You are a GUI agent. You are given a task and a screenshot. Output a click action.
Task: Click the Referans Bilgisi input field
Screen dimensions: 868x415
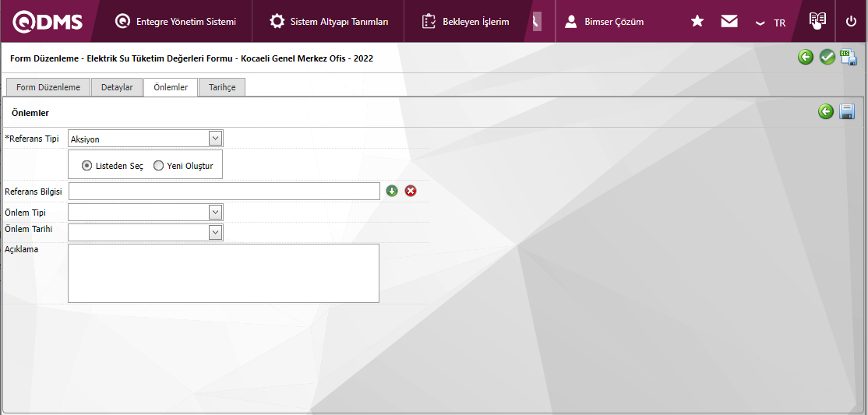[224, 192]
